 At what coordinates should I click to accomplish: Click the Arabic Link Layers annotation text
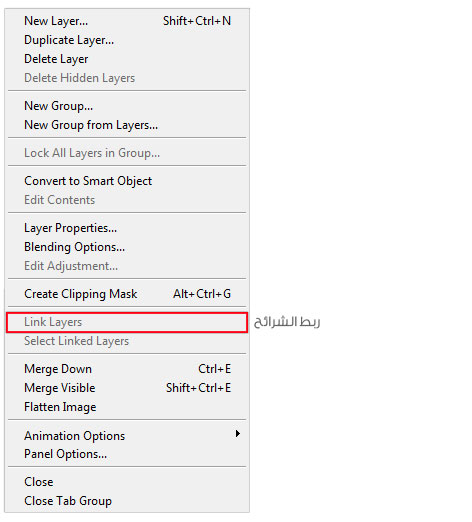[287, 322]
